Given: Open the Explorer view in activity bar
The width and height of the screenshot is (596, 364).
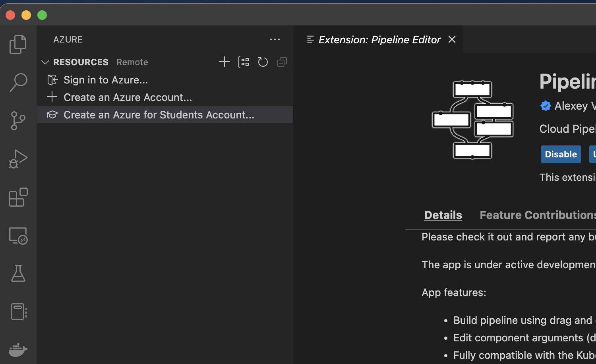Looking at the screenshot, I should click(18, 44).
